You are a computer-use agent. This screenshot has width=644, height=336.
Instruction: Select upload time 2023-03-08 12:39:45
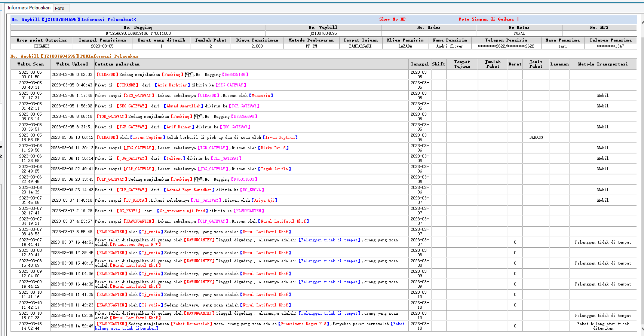click(72, 253)
